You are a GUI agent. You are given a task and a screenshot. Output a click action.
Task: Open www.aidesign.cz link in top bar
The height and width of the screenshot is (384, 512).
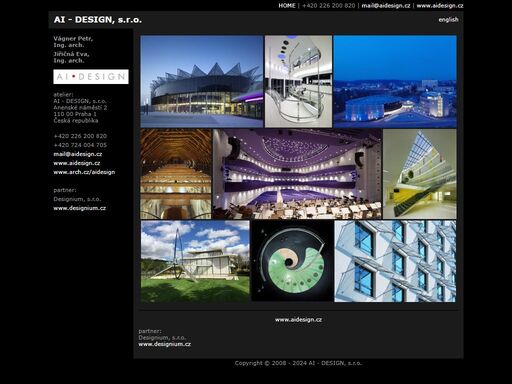point(440,5)
